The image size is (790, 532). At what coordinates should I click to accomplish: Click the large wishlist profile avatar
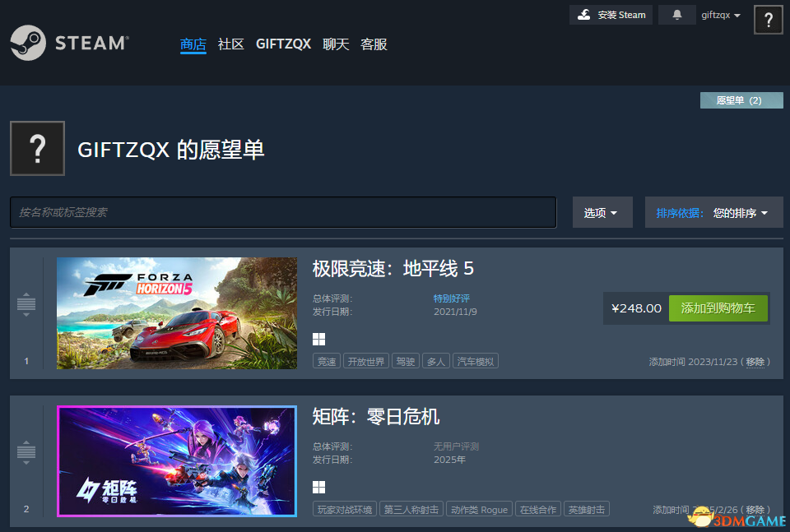tap(37, 149)
